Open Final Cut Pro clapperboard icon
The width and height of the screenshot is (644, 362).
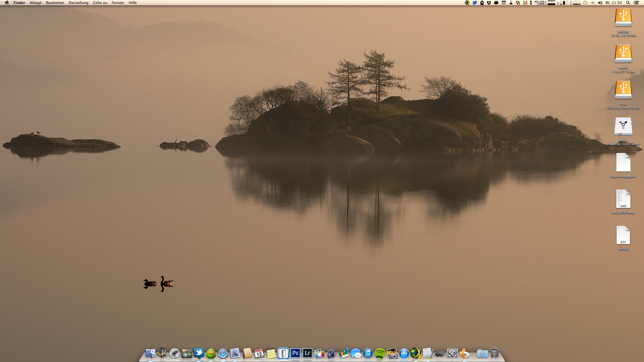point(319,353)
